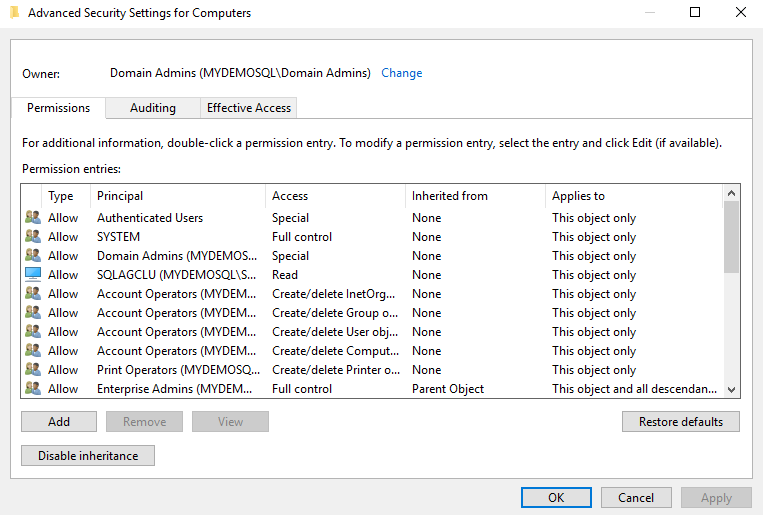
Task: Click the Create/delete InetOrg Account Operators icon
Action: tap(32, 294)
